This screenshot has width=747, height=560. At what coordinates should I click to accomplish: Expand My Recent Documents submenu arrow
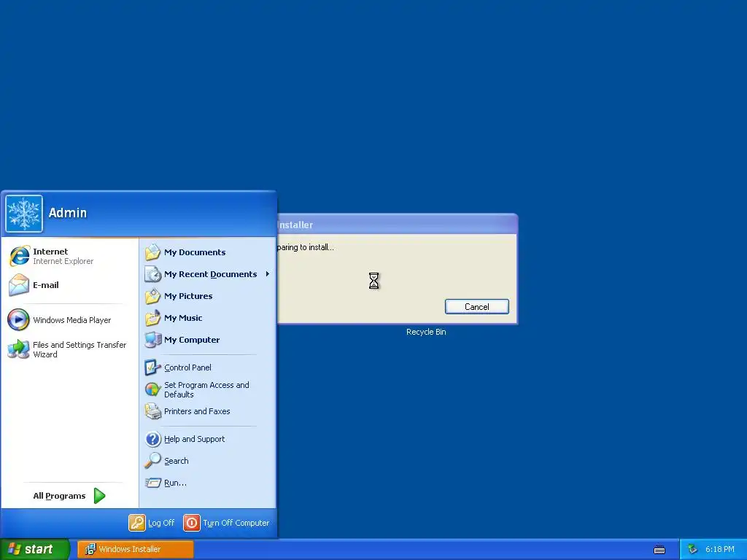pyautogui.click(x=268, y=274)
